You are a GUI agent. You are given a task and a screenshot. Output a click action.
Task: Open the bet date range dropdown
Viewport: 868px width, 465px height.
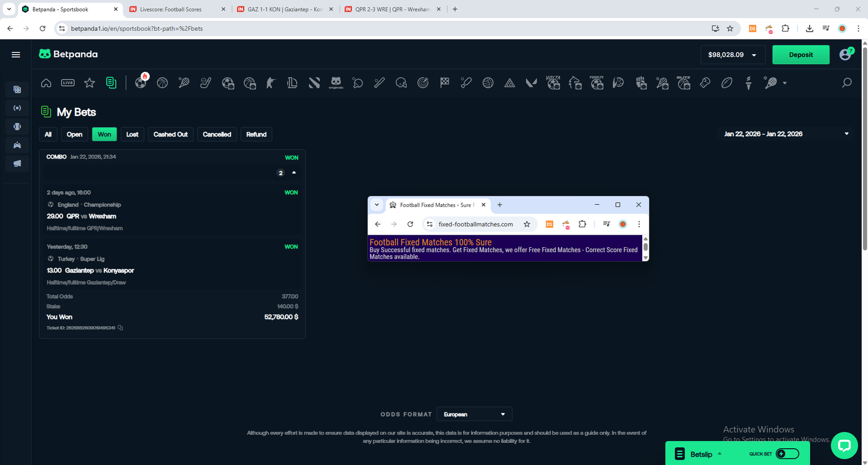786,134
